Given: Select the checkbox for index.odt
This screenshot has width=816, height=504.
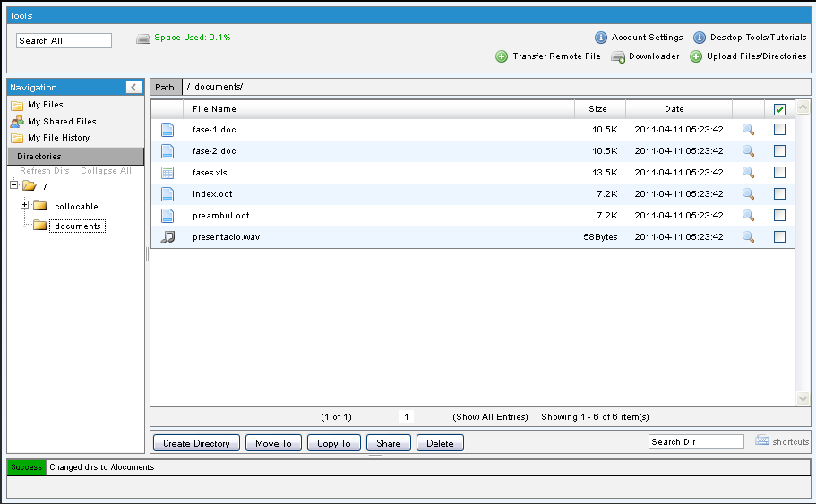Looking at the screenshot, I should tap(779, 194).
